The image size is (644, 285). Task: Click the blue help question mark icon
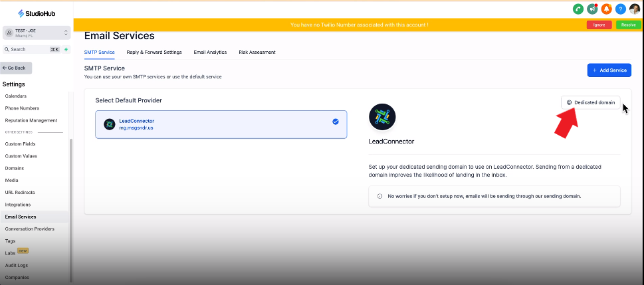coord(620,9)
